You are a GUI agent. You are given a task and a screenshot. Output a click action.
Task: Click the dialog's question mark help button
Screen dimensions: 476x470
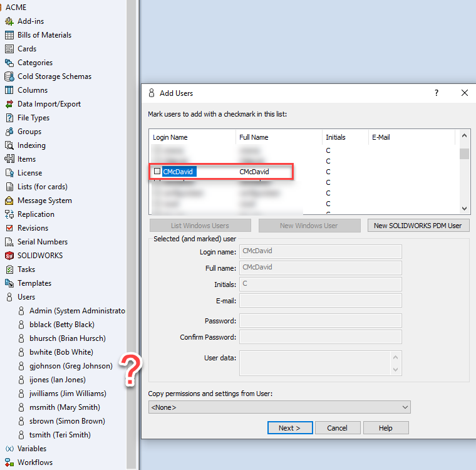[x=437, y=93]
